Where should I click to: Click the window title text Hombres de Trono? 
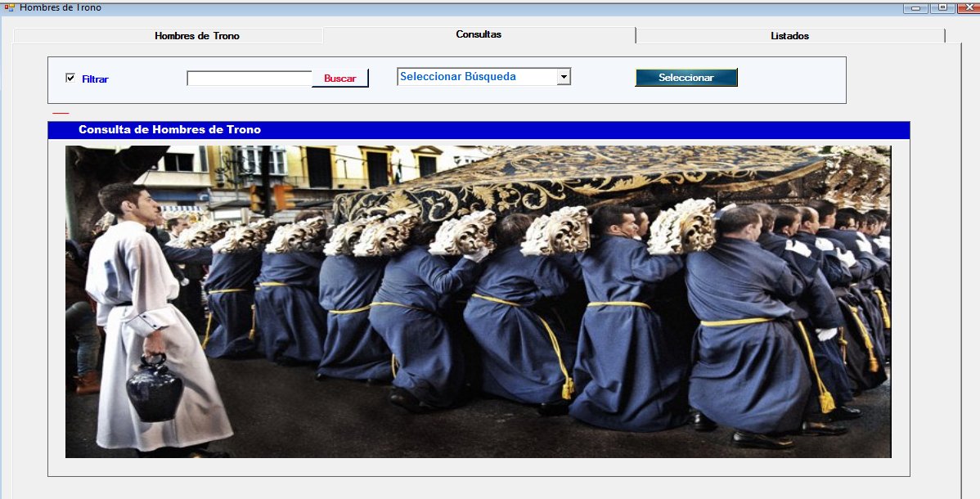(61, 7)
